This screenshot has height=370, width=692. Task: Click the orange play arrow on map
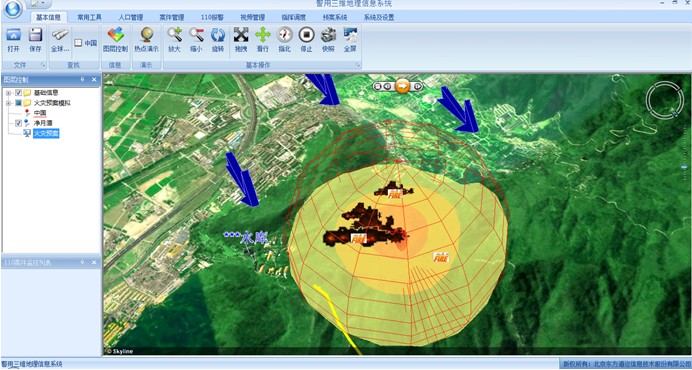(x=402, y=86)
